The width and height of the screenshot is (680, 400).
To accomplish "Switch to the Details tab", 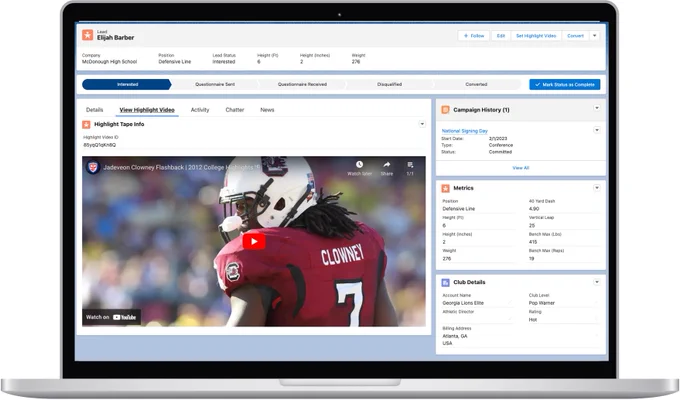I will click(95, 110).
